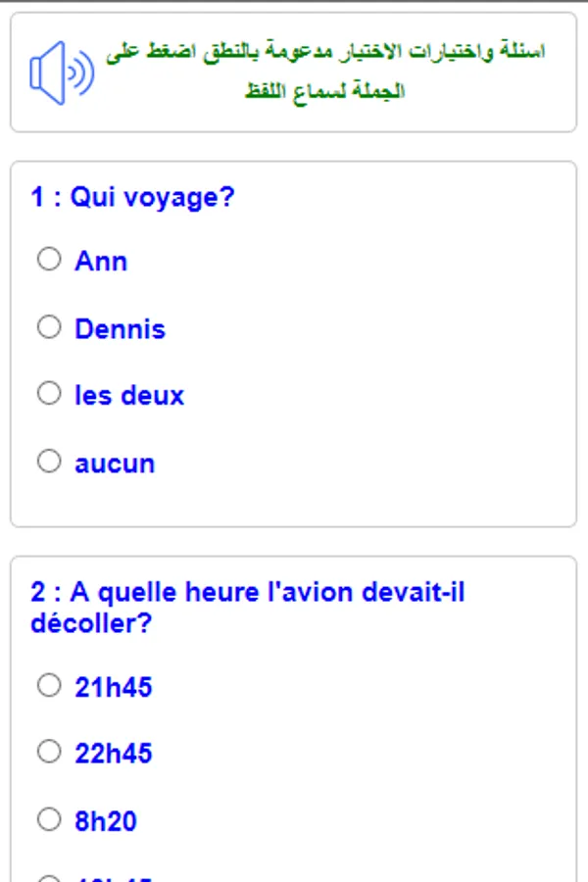Click the speaker audio icon

point(61,73)
